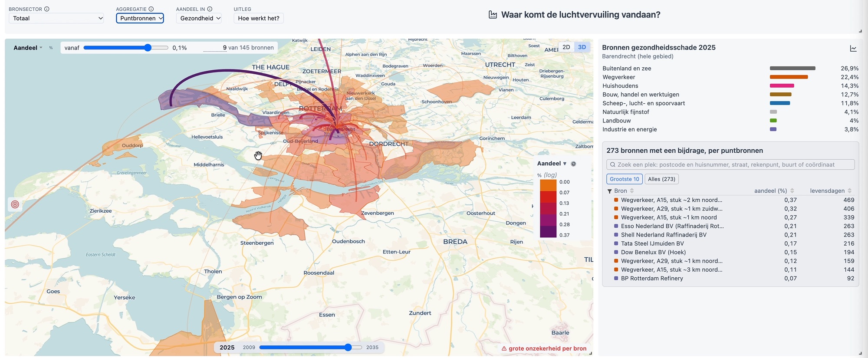This screenshot has width=868, height=358.
Task: Switch the map to 3D view
Action: tap(582, 47)
